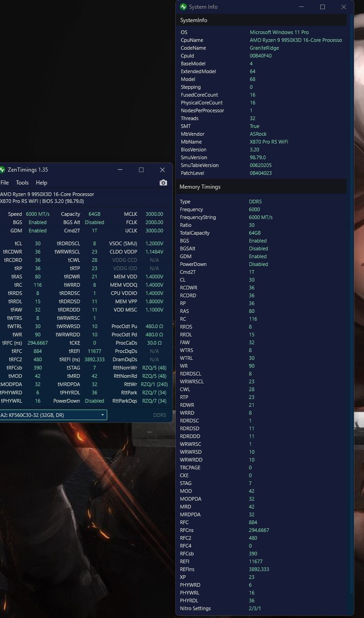The height and width of the screenshot is (618, 364).
Task: Click the ZenTimings processor name line
Action: pyautogui.click(x=47, y=194)
